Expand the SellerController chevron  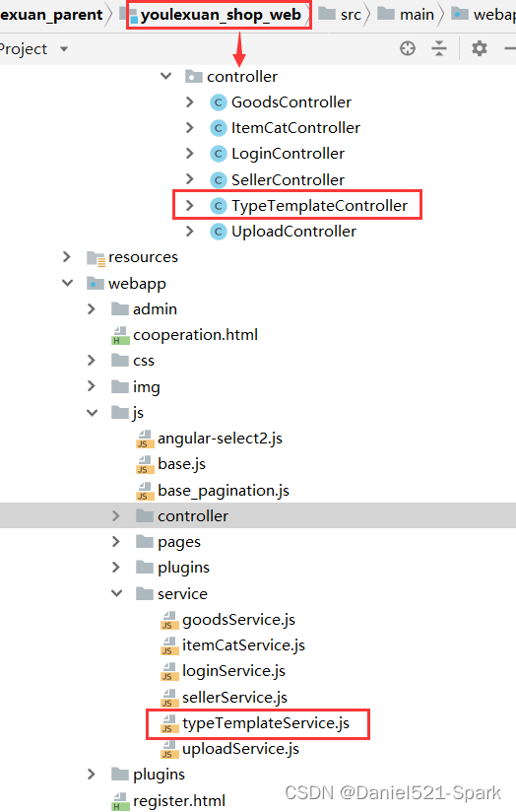pos(190,179)
